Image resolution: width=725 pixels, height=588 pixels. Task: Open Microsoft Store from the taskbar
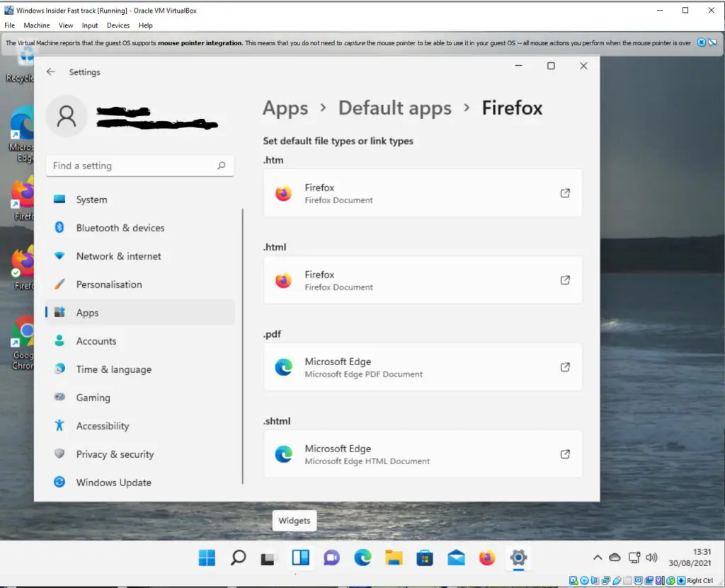[x=425, y=558]
